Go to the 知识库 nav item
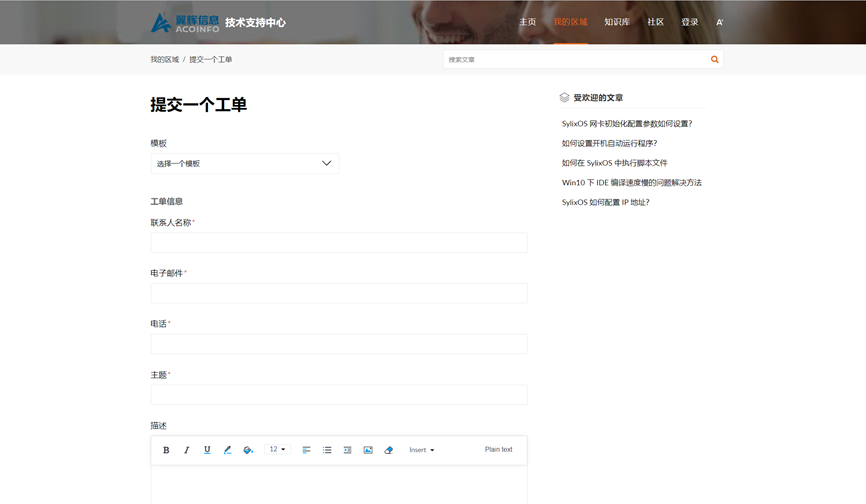 tap(617, 22)
